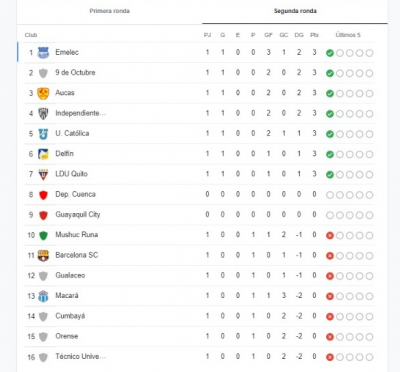Click the Barcelona SC club crest
This screenshot has height=372, width=400.
(x=43, y=256)
